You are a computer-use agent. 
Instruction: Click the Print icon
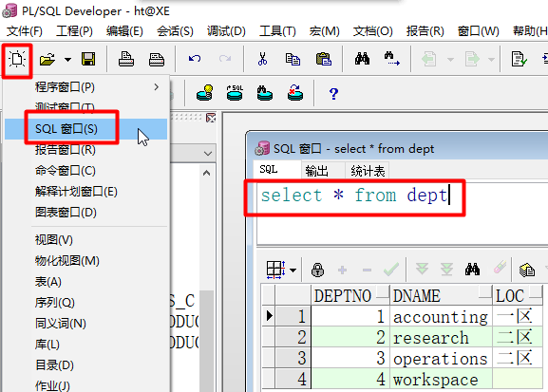tap(125, 59)
